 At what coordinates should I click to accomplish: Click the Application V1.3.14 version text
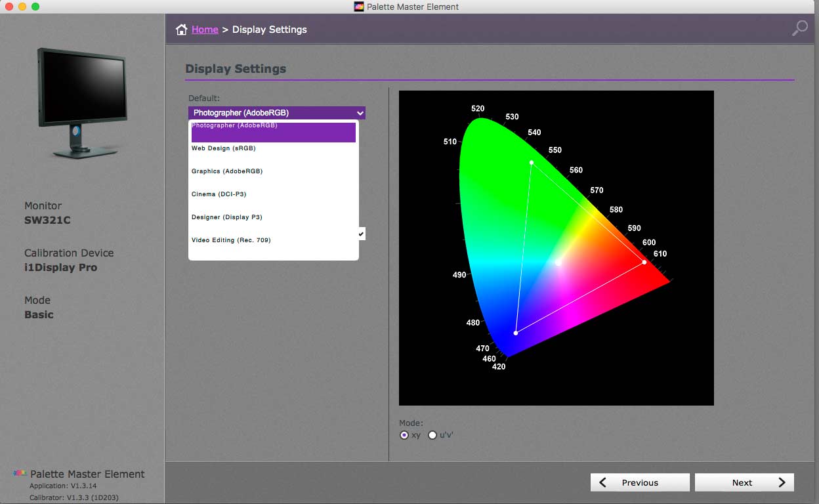63,486
